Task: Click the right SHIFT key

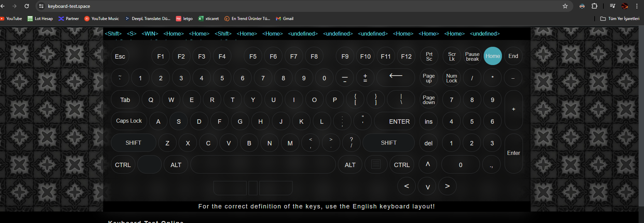Action: 389,143
